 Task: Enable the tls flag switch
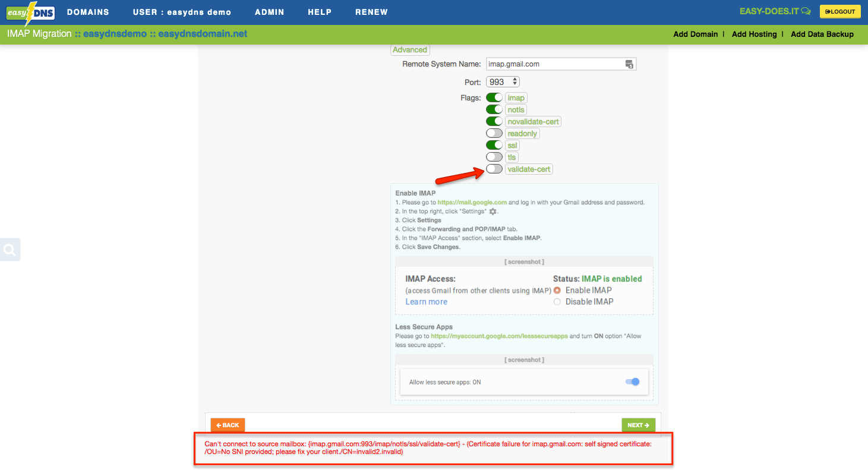point(494,157)
